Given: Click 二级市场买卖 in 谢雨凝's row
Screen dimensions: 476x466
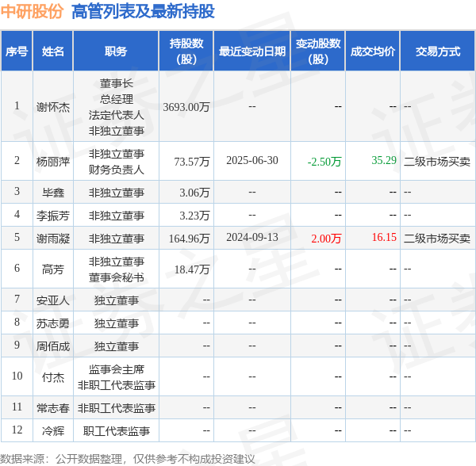Looking at the screenshot, I should click(x=437, y=239).
